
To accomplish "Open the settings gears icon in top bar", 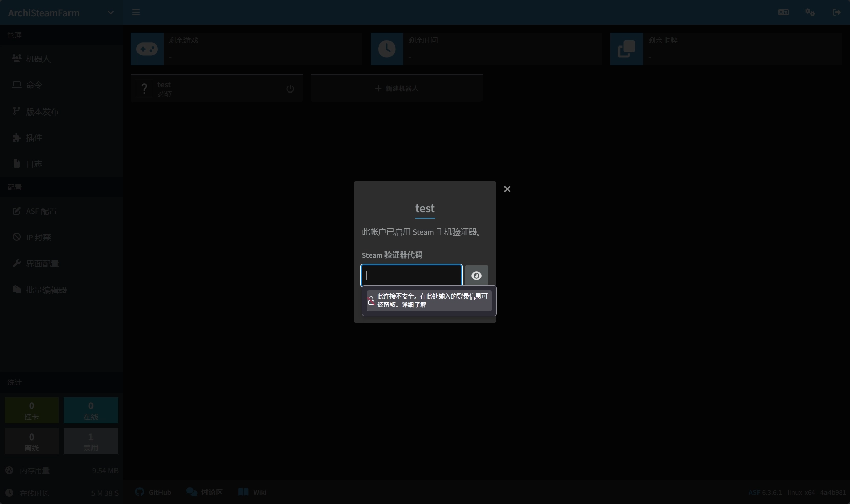I will coord(810,12).
